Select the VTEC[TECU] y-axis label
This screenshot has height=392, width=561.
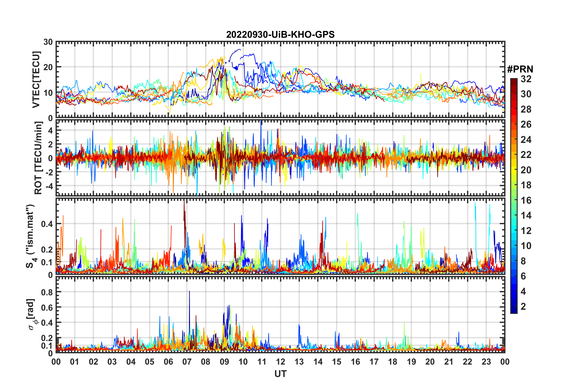click(36, 80)
